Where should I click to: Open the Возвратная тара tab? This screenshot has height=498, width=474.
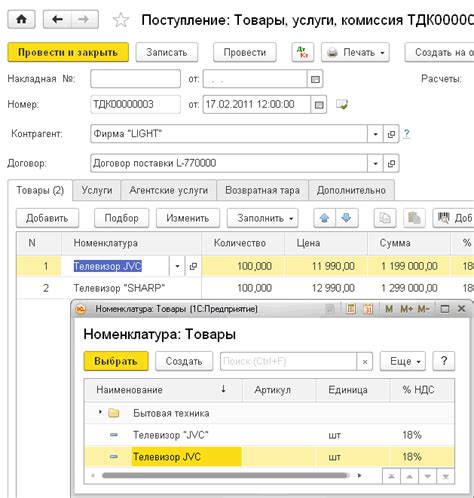262,190
